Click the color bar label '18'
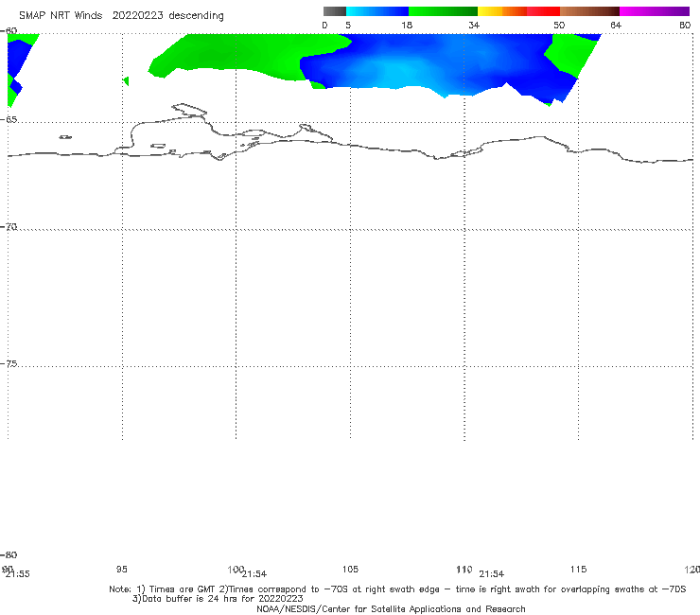This screenshot has width=700, height=615. point(407,26)
